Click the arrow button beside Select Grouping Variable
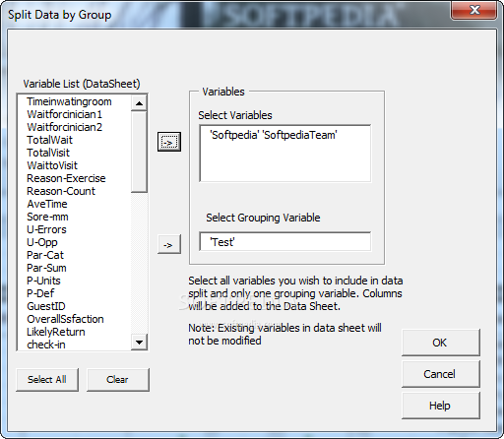Image resolution: width=504 pixels, height=439 pixels. [169, 244]
